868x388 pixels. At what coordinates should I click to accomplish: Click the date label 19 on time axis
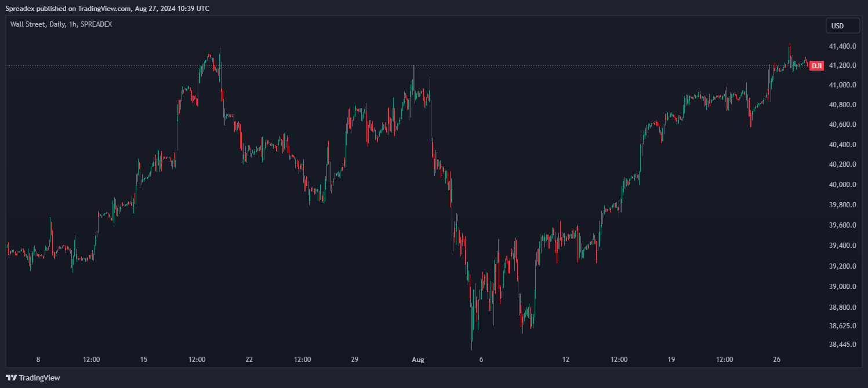coord(671,360)
